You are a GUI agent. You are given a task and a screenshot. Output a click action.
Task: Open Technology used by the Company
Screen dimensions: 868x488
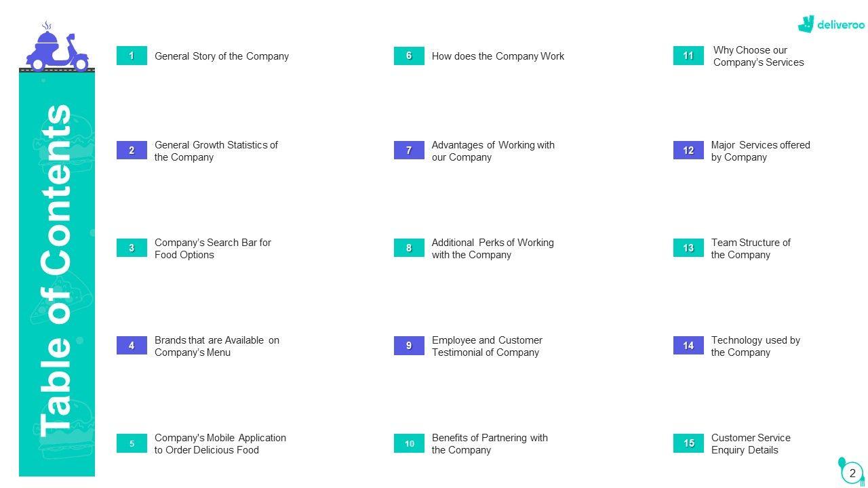[x=755, y=346]
